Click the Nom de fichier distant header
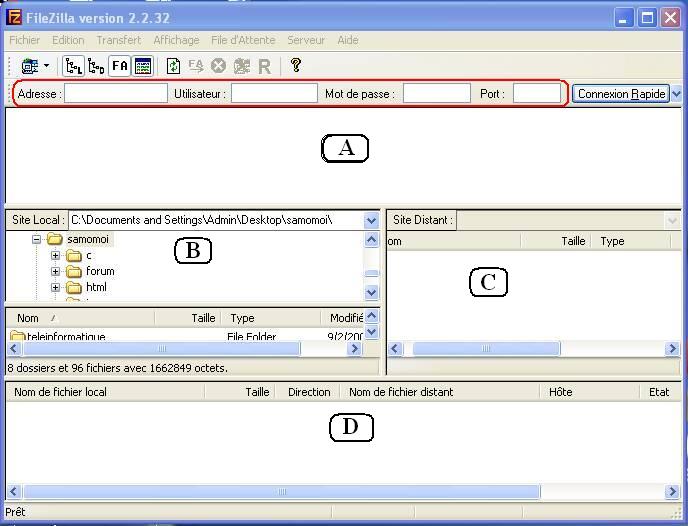Image resolution: width=688 pixels, height=526 pixels. point(440,392)
